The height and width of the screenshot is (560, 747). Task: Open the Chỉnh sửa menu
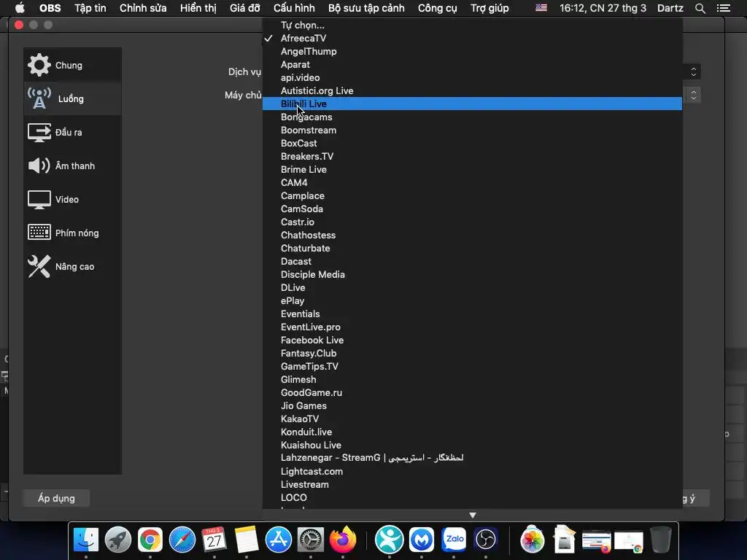[x=143, y=8]
